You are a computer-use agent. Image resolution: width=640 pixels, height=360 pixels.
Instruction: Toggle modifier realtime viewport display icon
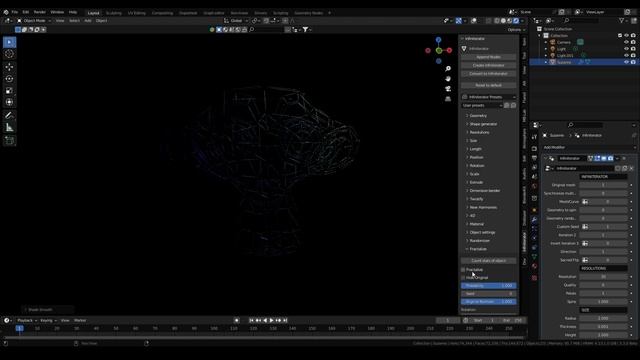604,158
